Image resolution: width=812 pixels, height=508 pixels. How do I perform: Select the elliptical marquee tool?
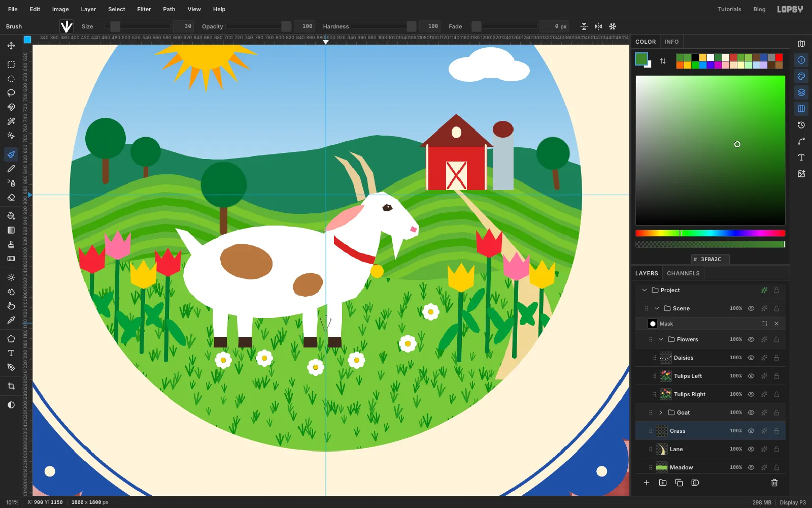pyautogui.click(x=11, y=79)
